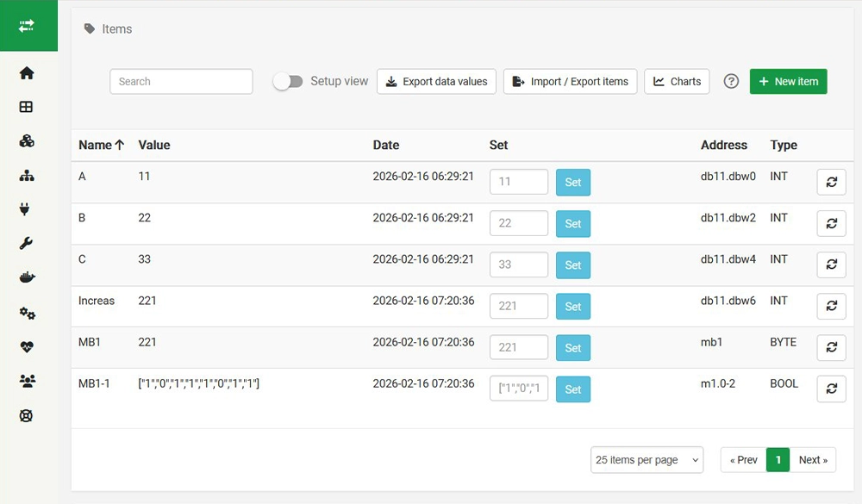Open the dashboard grid icon in sidebar
862x504 pixels.
click(x=27, y=107)
